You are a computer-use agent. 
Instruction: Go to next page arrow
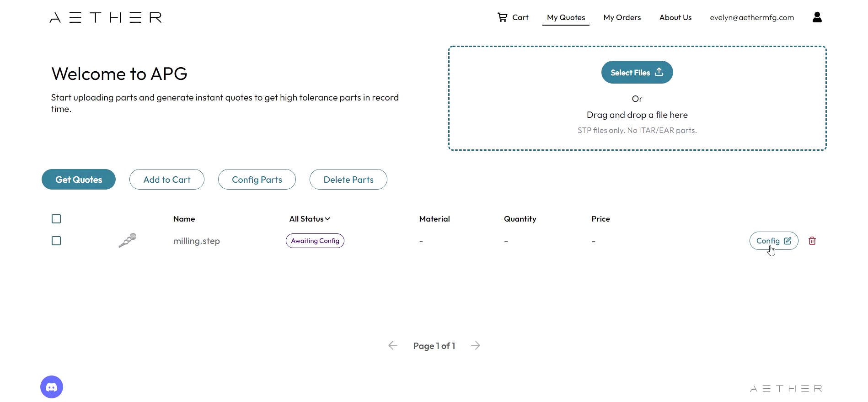pyautogui.click(x=476, y=345)
